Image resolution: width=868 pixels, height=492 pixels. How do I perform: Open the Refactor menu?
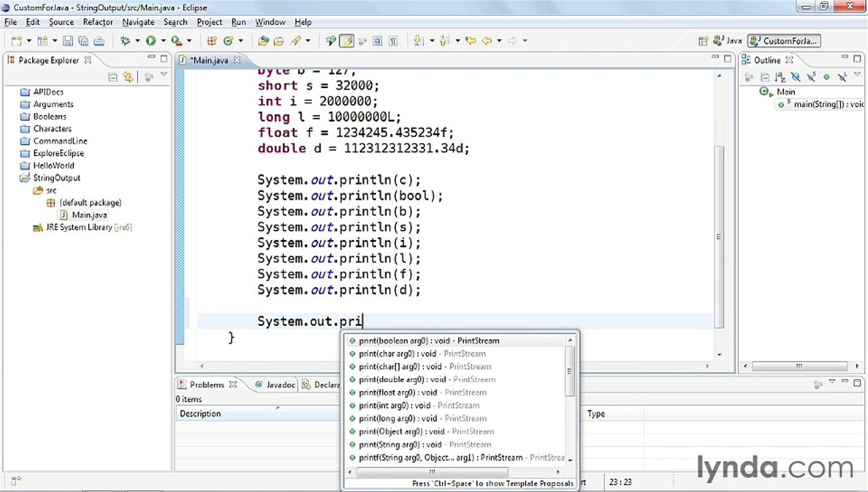pos(98,22)
